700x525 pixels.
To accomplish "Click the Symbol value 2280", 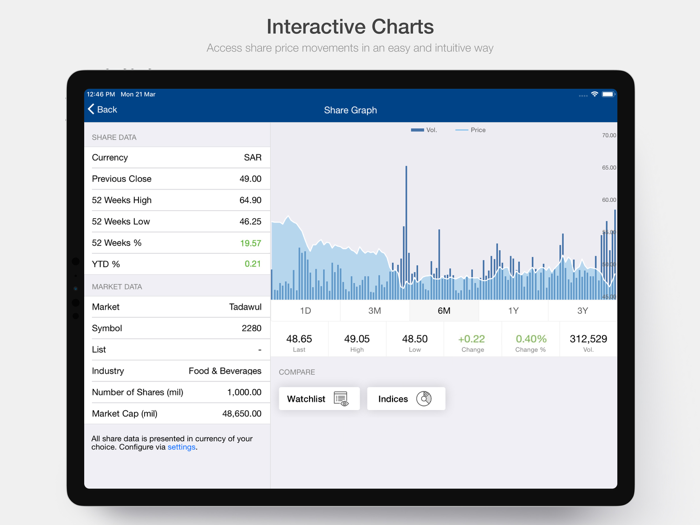I will (251, 328).
